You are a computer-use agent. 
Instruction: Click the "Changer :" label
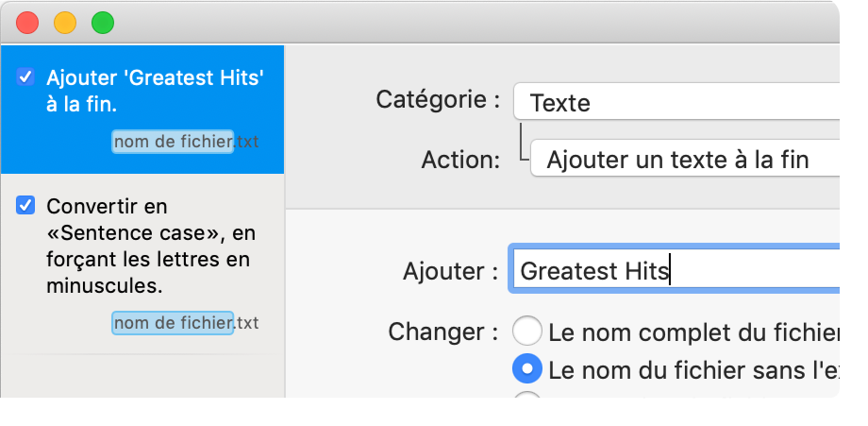tap(442, 332)
